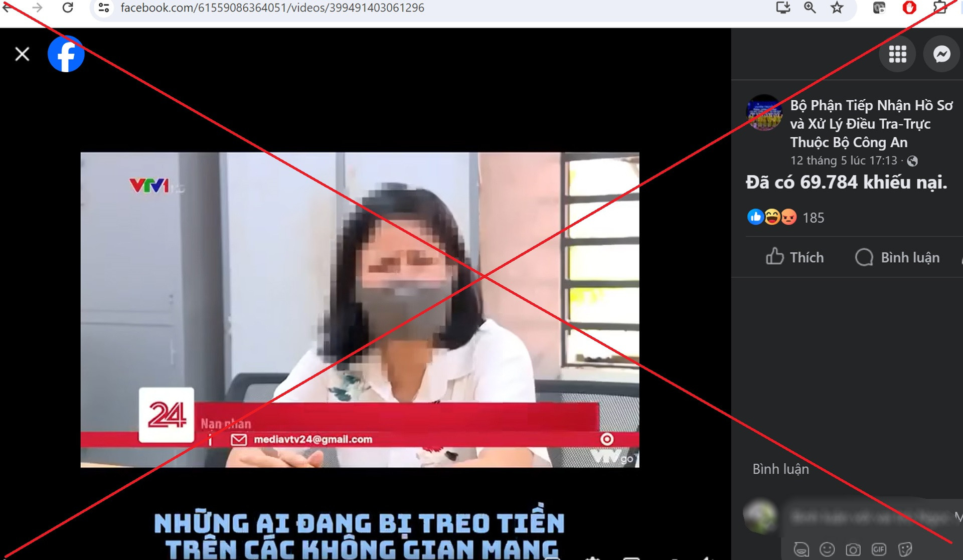Click the Facebook logo icon
The image size is (963, 560).
[66, 54]
